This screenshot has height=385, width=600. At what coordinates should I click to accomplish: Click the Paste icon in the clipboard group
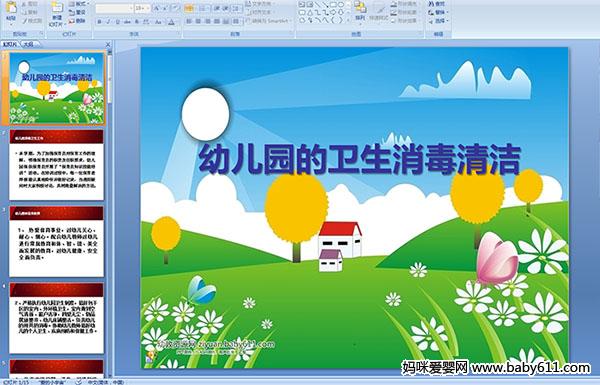click(x=11, y=11)
